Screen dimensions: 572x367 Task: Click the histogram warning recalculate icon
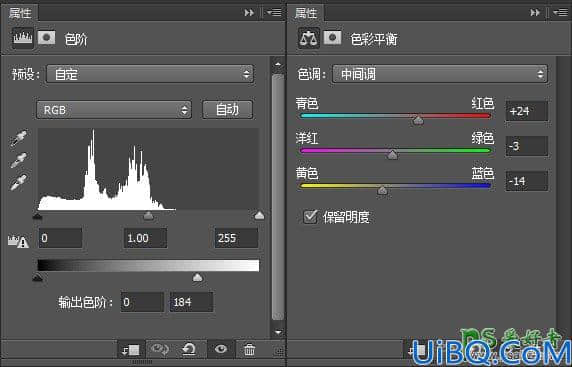[x=18, y=241]
